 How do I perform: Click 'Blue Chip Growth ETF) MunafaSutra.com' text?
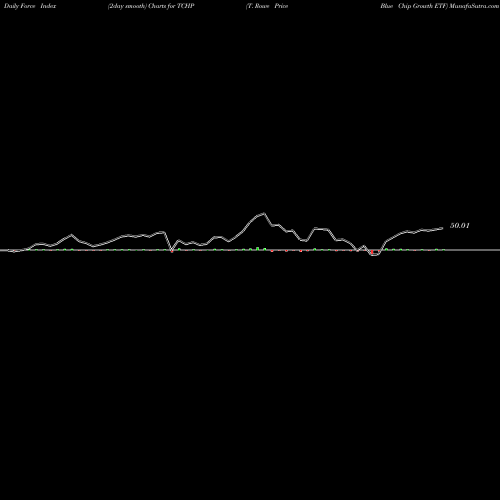(x=440, y=6)
